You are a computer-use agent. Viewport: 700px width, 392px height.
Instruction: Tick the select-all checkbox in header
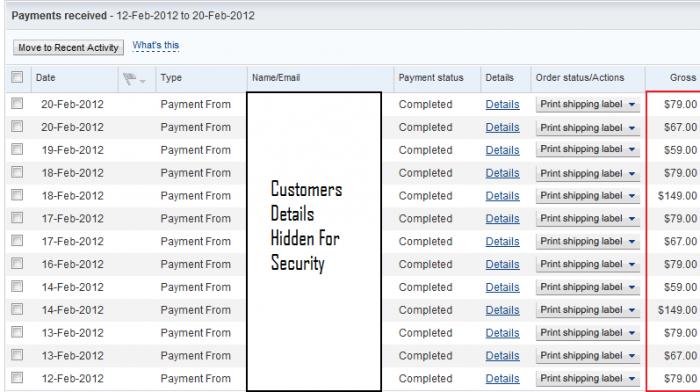17,77
